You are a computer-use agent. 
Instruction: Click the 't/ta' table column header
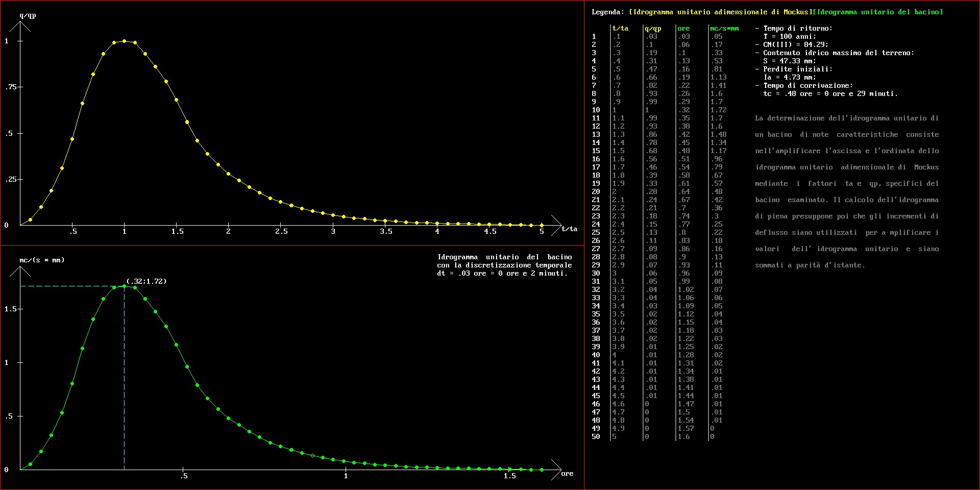click(x=620, y=28)
